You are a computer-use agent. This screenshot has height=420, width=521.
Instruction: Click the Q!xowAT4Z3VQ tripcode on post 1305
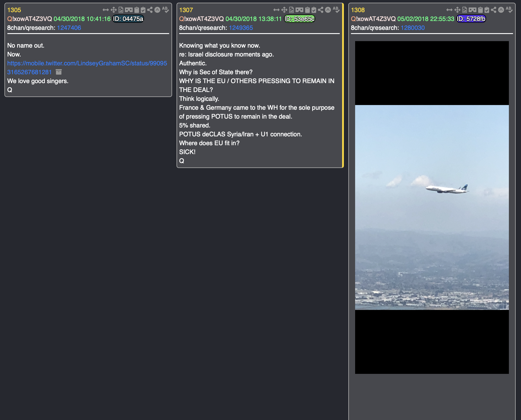click(x=30, y=19)
